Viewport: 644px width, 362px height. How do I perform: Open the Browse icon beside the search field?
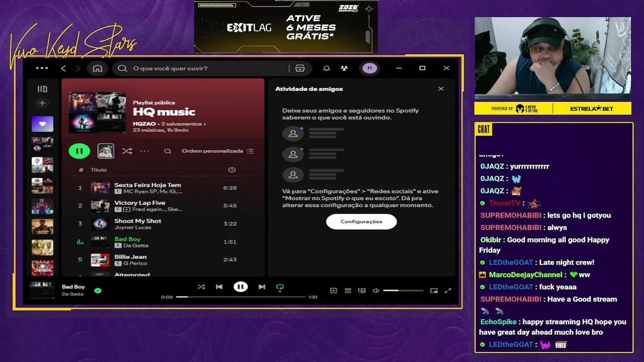300,68
